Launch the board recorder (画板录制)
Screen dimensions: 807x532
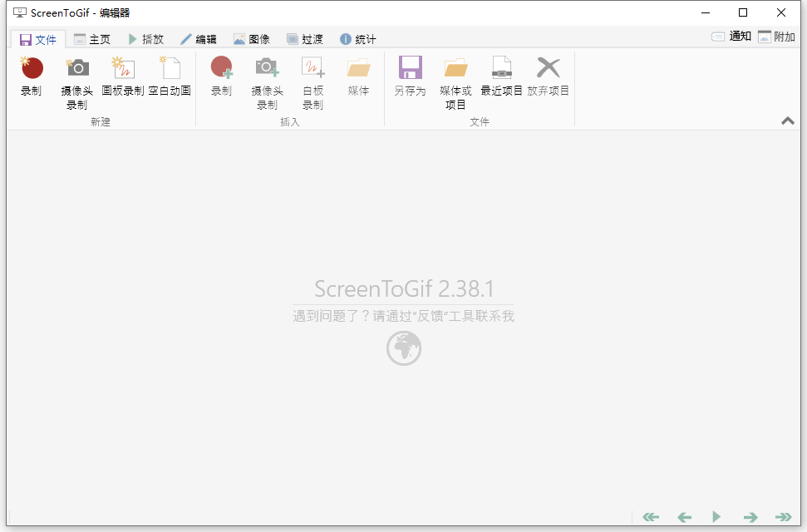[122, 76]
